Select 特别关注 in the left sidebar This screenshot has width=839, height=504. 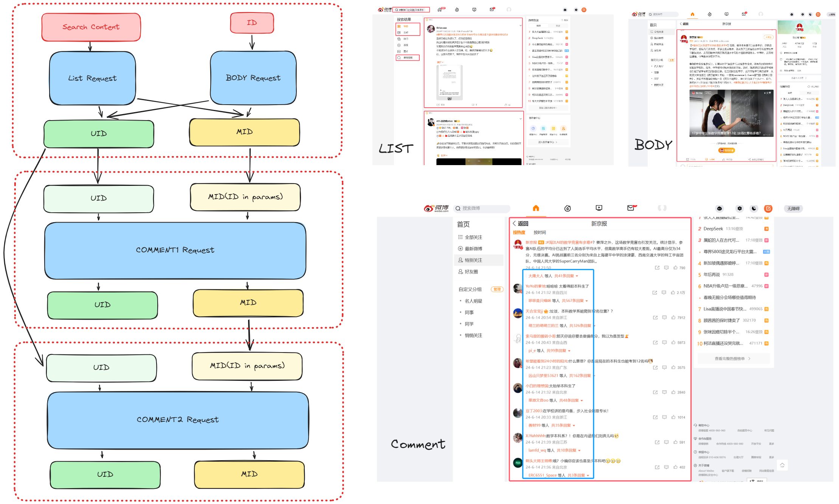pyautogui.click(x=473, y=260)
